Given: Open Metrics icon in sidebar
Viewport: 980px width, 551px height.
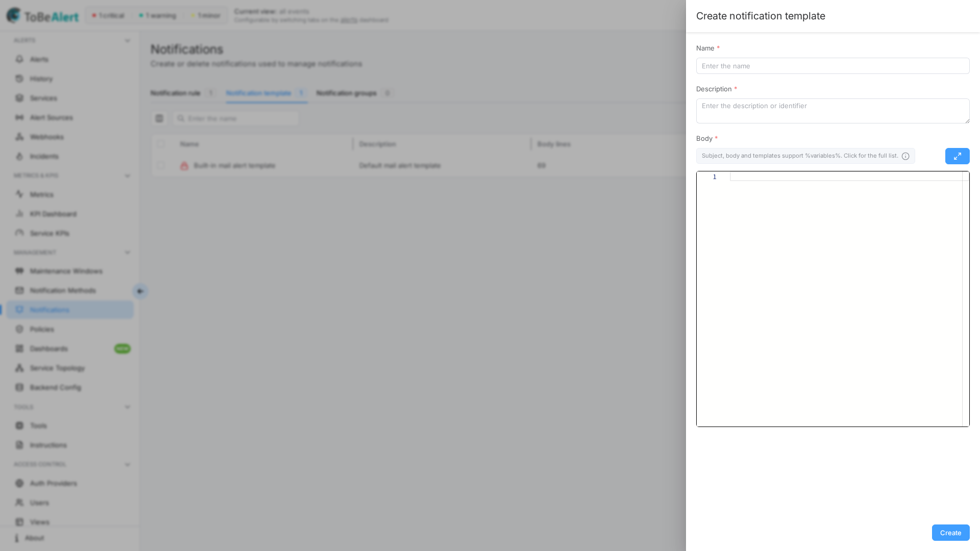Looking at the screenshot, I should [19, 194].
